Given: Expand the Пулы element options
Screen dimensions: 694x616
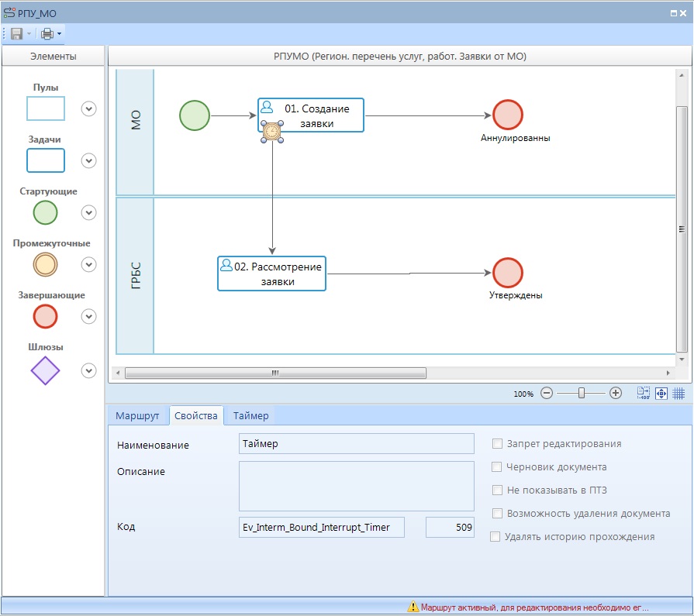Looking at the screenshot, I should tap(89, 108).
